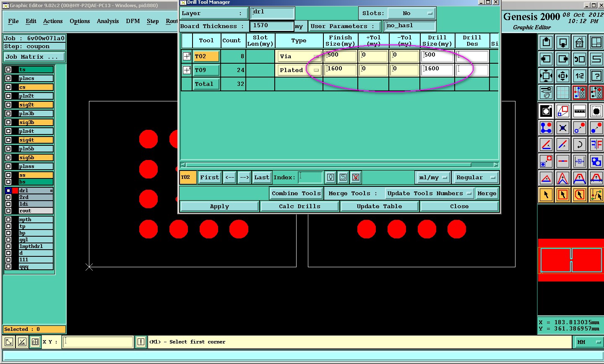
Task: Click the Update Table button
Action: click(379, 207)
